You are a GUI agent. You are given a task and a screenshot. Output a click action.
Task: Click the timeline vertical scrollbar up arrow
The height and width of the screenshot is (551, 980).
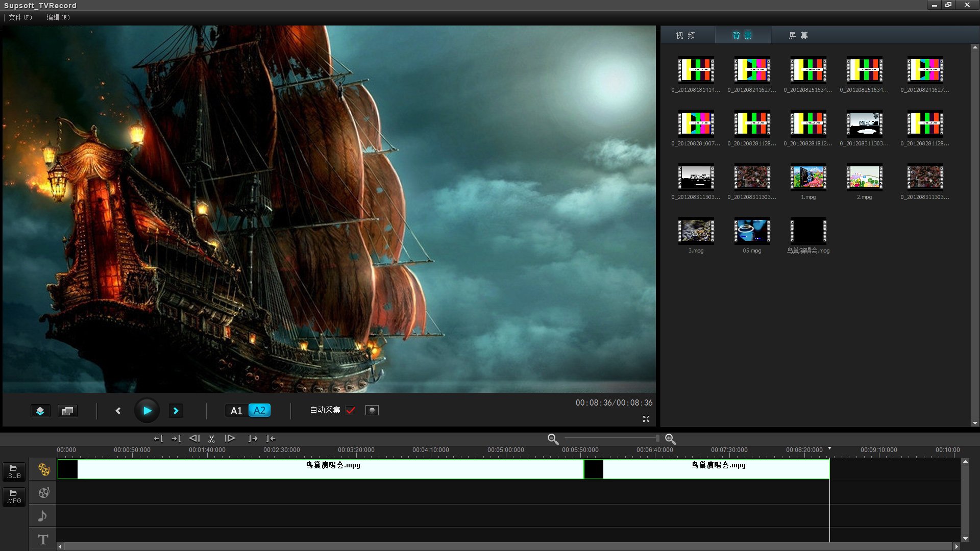click(965, 462)
